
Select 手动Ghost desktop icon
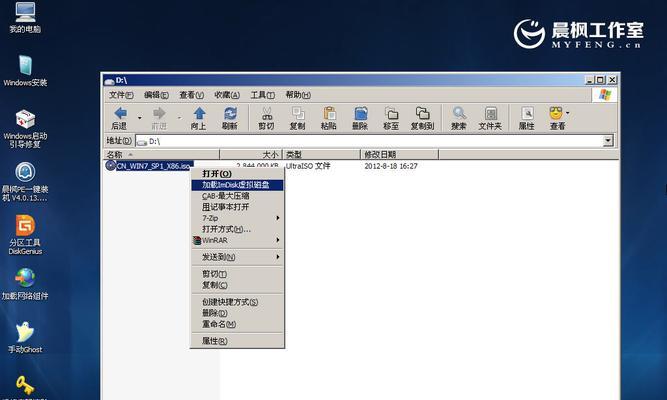point(25,337)
